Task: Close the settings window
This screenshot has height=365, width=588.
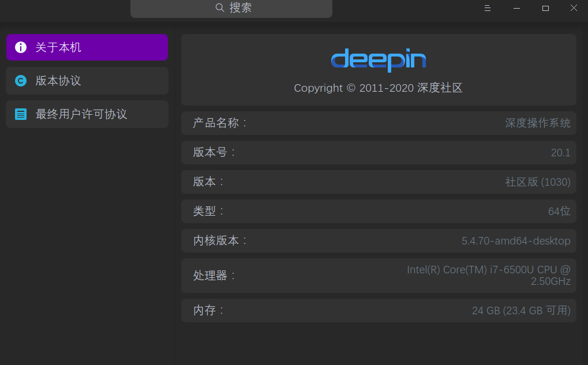Action: point(574,8)
